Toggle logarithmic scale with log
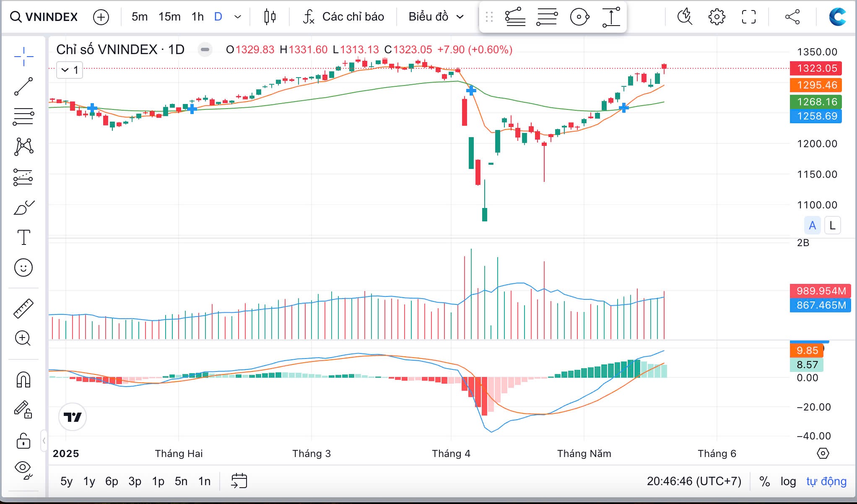 [788, 481]
